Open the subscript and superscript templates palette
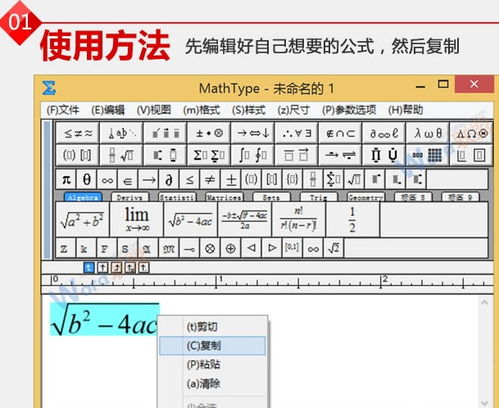Image resolution: width=499 pixels, height=408 pixels. pyautogui.click(x=165, y=155)
